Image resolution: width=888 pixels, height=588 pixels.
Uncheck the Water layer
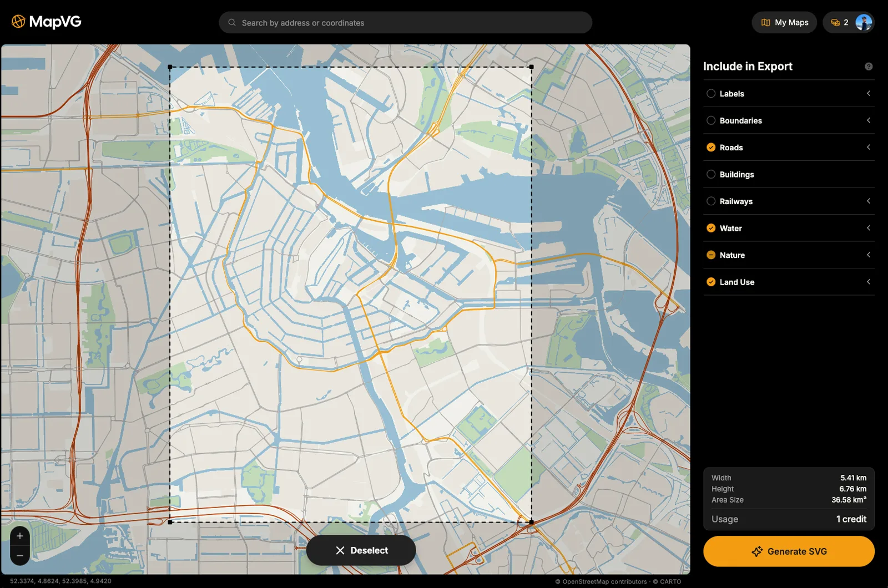pos(711,228)
